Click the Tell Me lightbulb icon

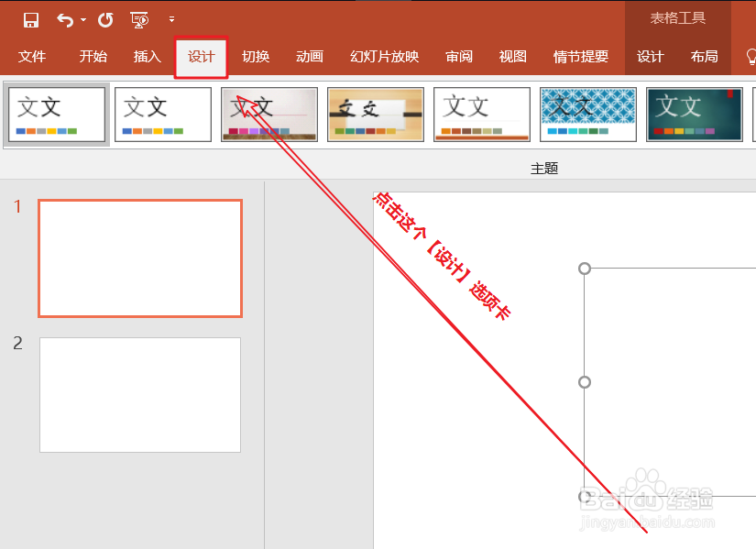click(751, 57)
